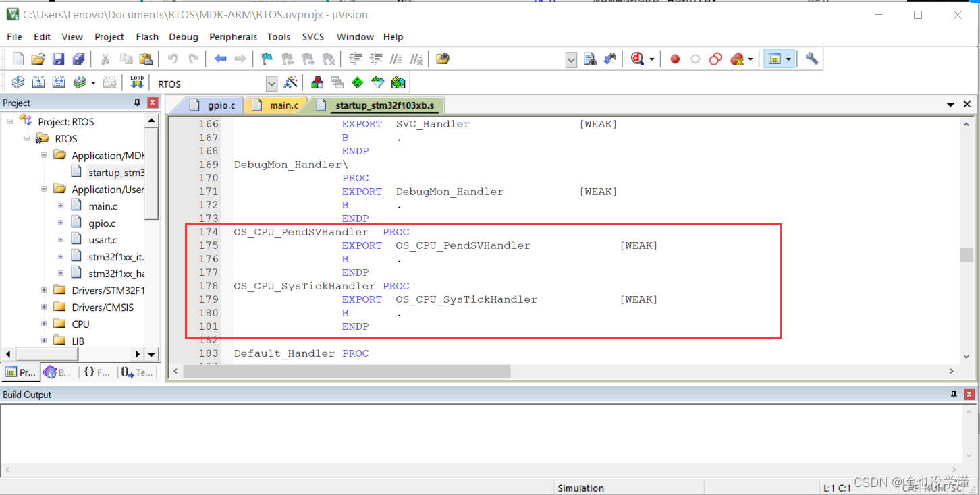Image resolution: width=980 pixels, height=495 pixels.
Task: Click the project tree right scroll arrow
Action: click(138, 354)
